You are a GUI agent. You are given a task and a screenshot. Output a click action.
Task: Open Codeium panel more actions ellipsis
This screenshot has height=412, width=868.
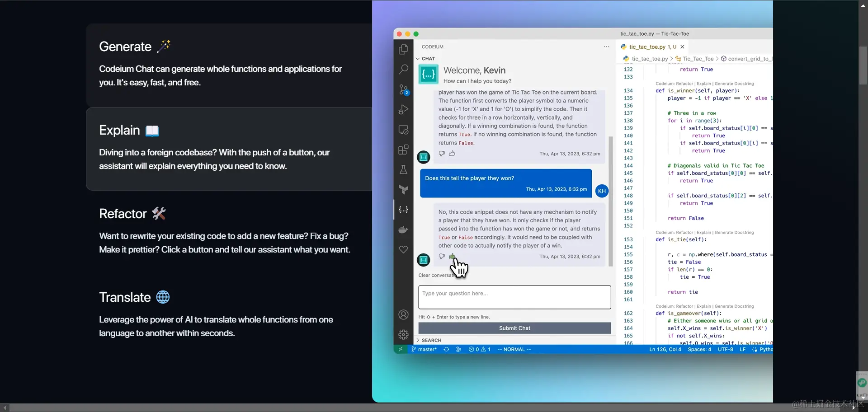[x=606, y=47]
